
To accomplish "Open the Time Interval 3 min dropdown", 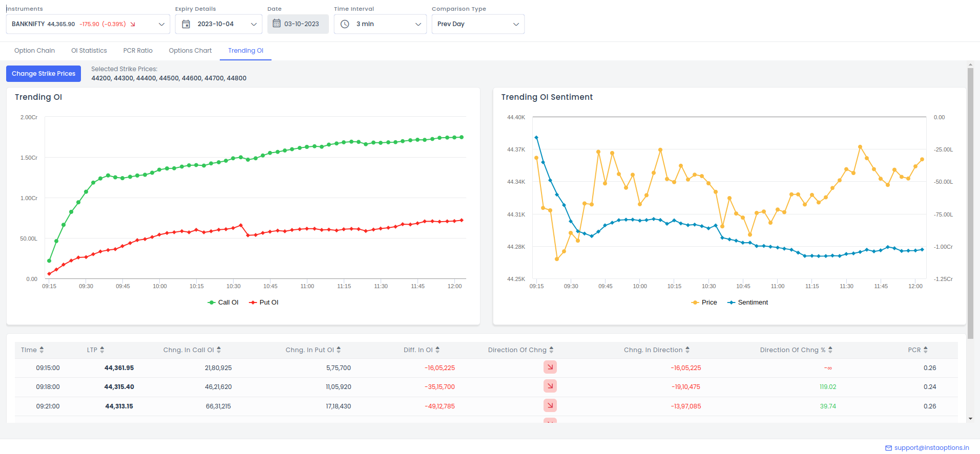I will [x=380, y=24].
